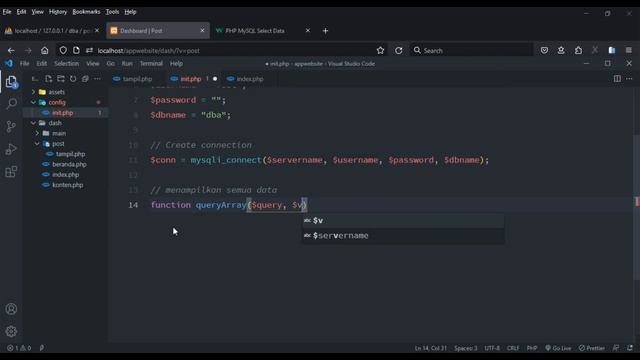Open a new Firefox tab

(x=325, y=31)
